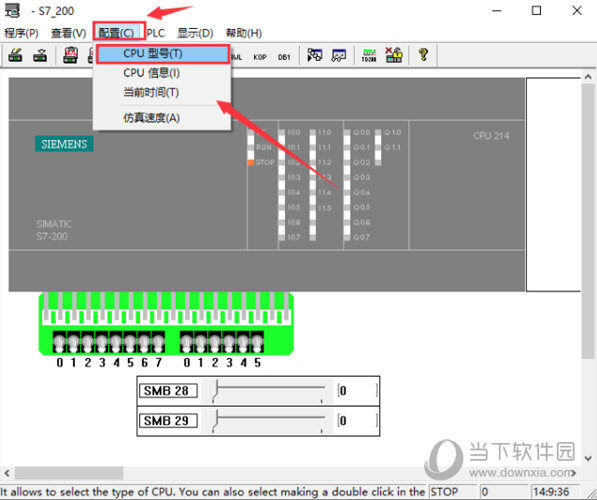Screen dimensions: 597x500
Task: Open the 查看(V) menu
Action: 69,33
